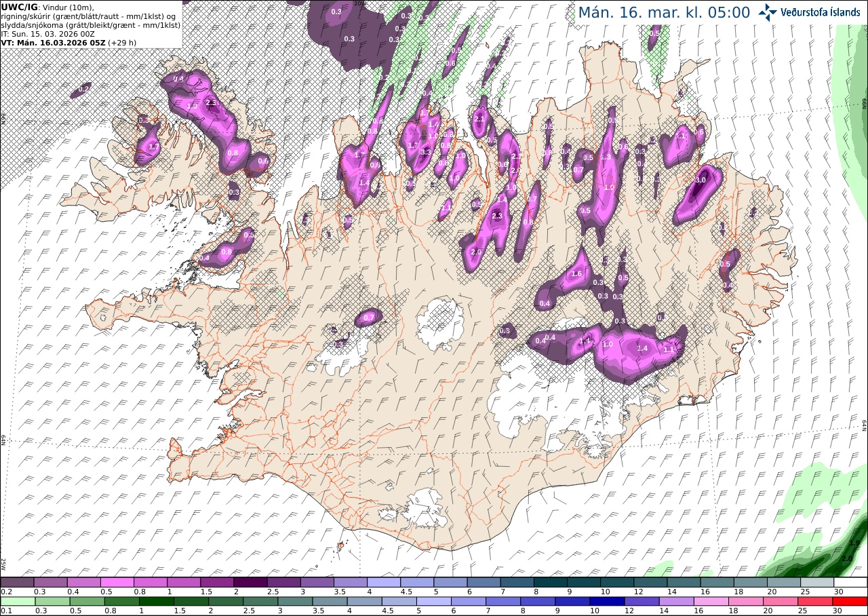Pick the deep blue 10 swatch, lower scale
Image resolution: width=868 pixels, height=616 pixels.
tap(607, 601)
